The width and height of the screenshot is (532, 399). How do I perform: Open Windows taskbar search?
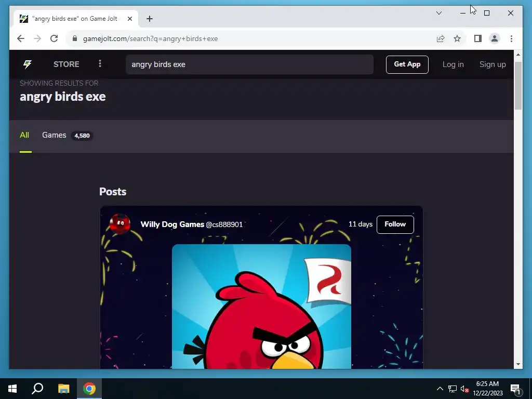pos(37,389)
